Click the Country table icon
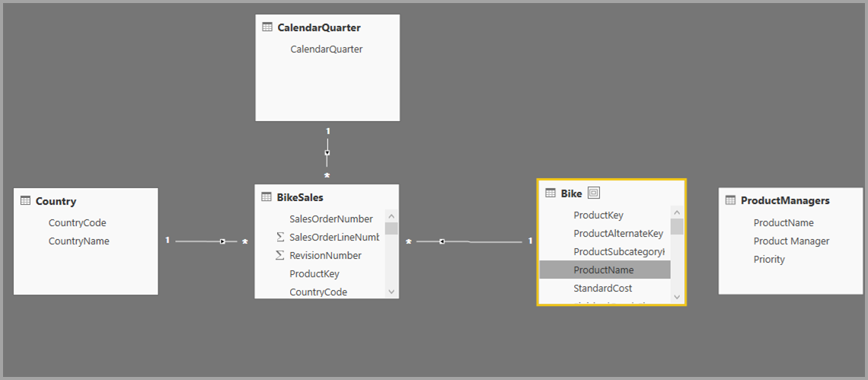This screenshot has width=868, height=380. (x=25, y=201)
